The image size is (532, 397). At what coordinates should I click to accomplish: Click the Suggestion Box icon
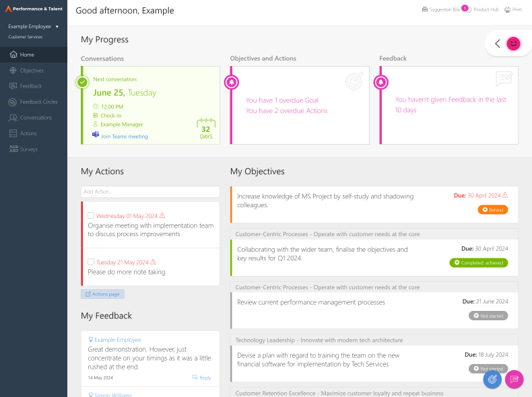(425, 10)
